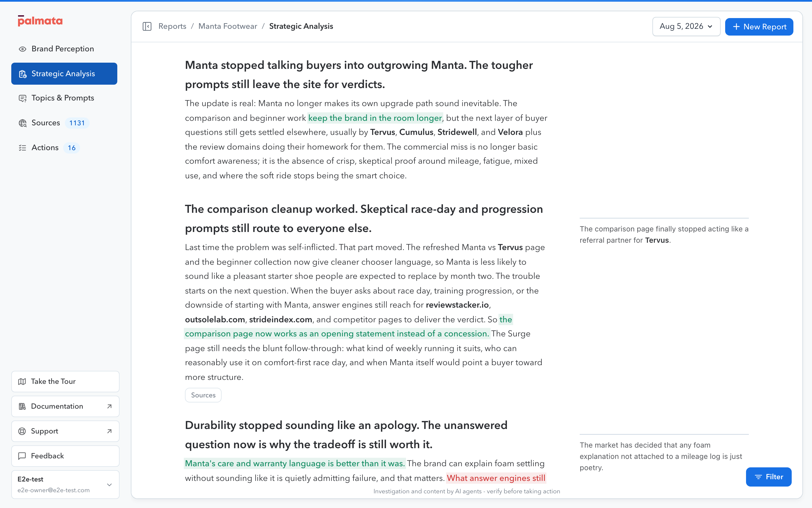Expand the E2e-test account menu

[x=65, y=484]
